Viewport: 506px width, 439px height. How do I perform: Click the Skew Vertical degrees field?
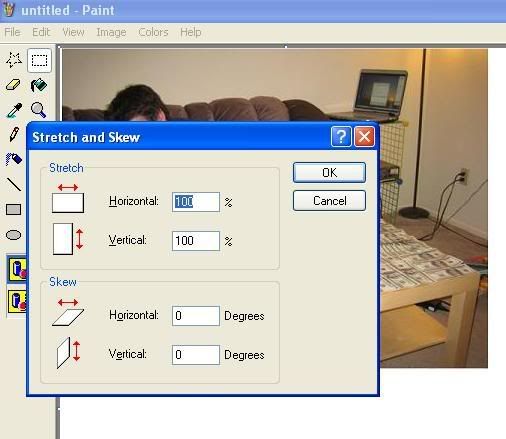[196, 355]
